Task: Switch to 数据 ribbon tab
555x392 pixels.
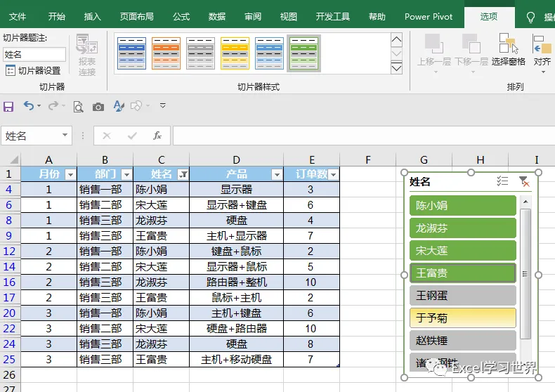Action: click(x=217, y=17)
